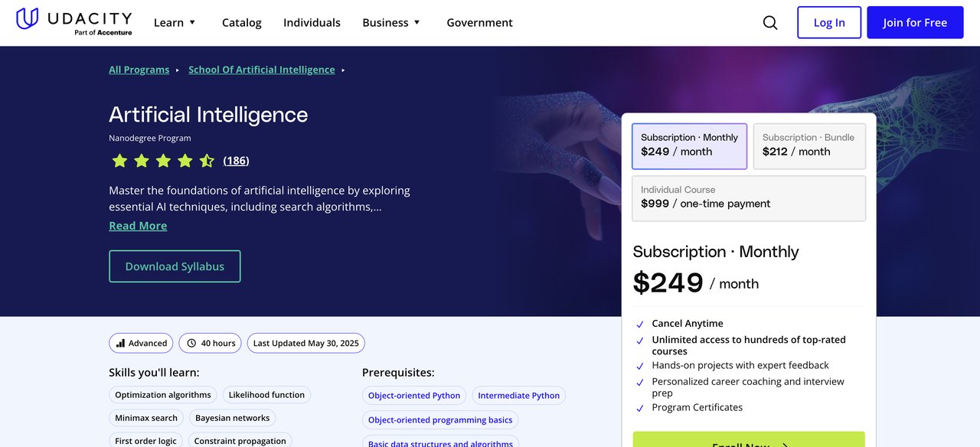Go to the Individuals page
This screenshot has height=447, width=980.
coord(312,23)
